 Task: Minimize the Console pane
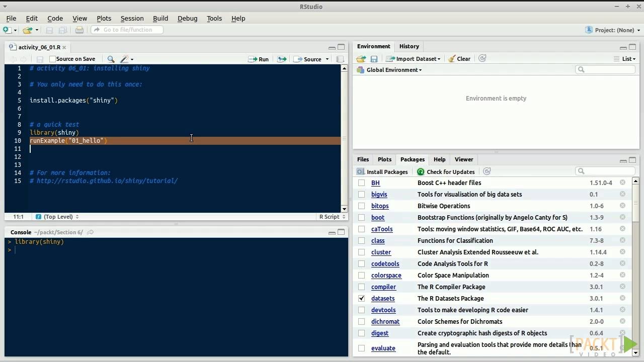coord(332,232)
